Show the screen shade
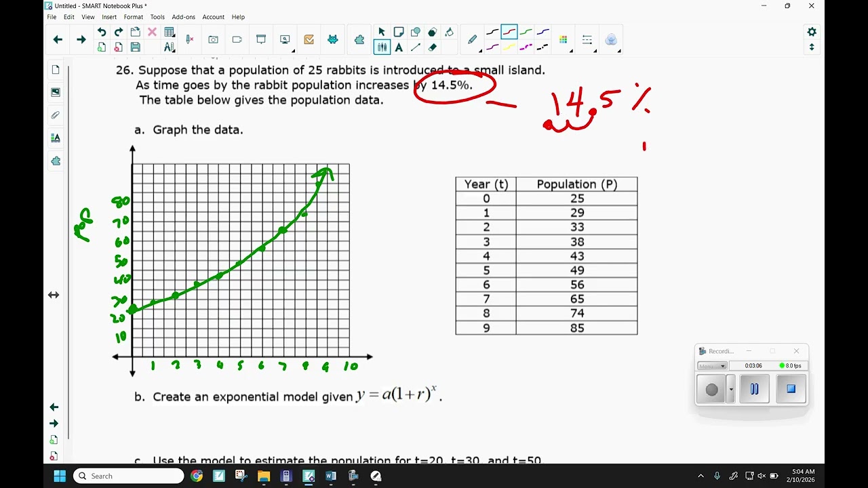 tap(261, 40)
